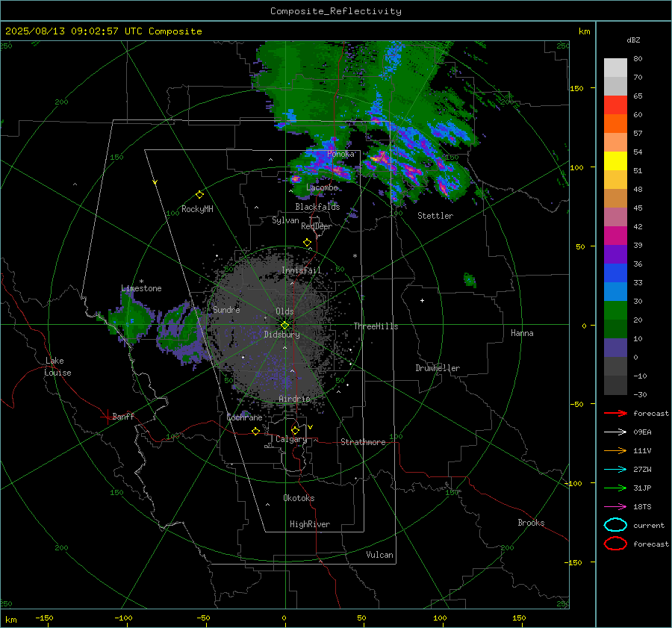This screenshot has height=628, width=672.
Task: Click the white 09EA arrow icon
Action: (615, 432)
